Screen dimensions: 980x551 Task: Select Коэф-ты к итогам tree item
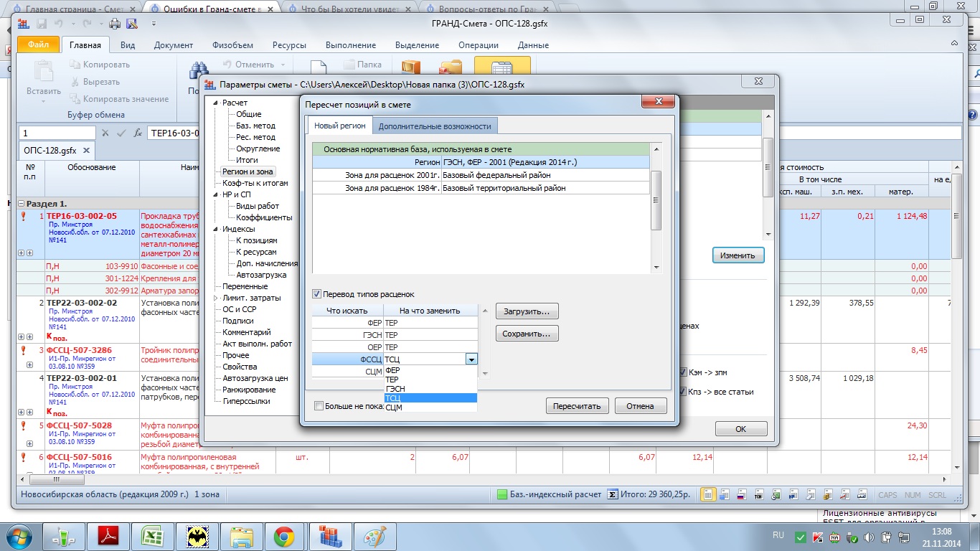click(255, 184)
